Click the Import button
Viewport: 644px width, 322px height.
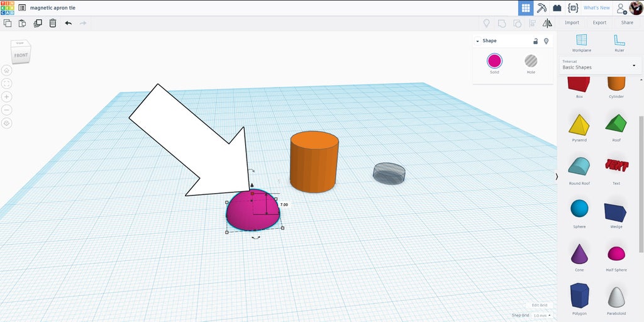tap(572, 23)
